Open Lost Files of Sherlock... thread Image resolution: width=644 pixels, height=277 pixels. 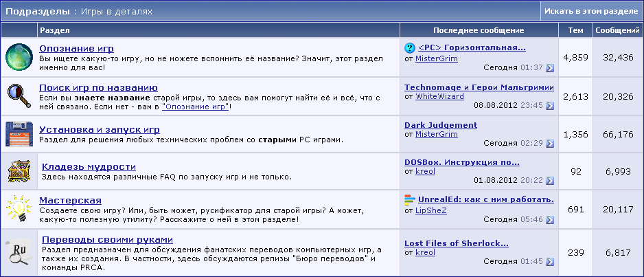tap(457, 243)
